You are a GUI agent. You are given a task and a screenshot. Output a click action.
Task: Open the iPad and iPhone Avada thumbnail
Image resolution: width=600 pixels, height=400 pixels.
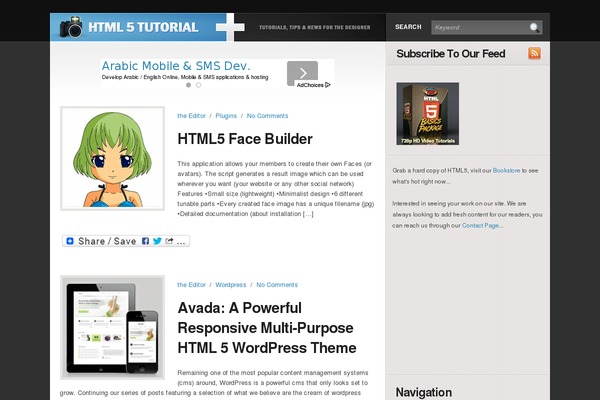pyautogui.click(x=112, y=328)
